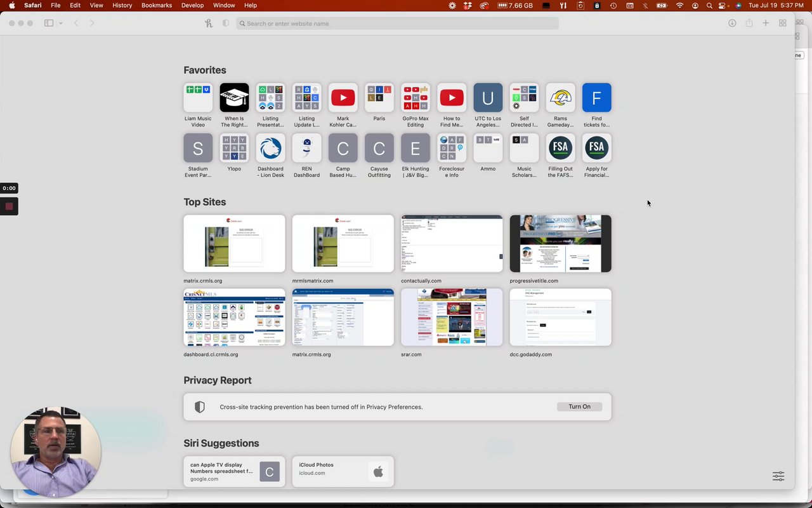Open Spotlight search in menu bar
The image size is (812, 508).
pos(709,5)
